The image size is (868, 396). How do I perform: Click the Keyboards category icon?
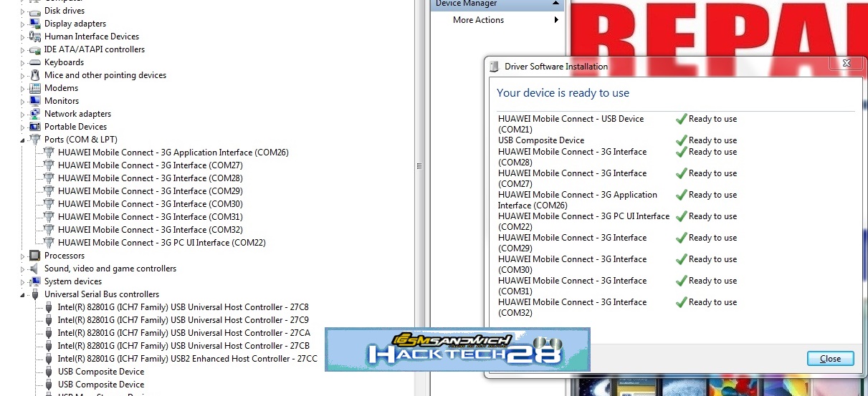(34, 62)
